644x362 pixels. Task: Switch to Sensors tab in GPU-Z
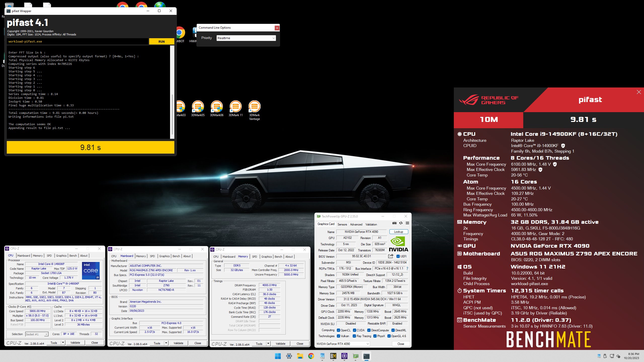342,224
